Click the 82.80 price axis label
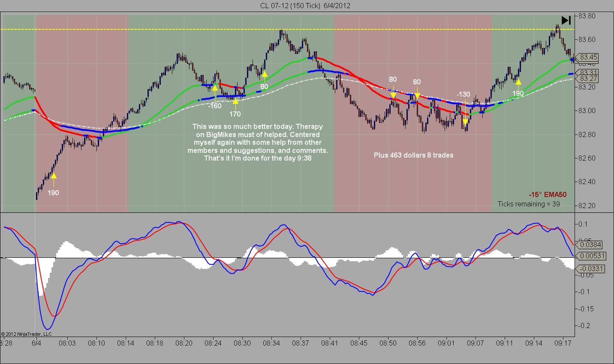Image resolution: width=614 pixels, height=364 pixels. click(587, 134)
